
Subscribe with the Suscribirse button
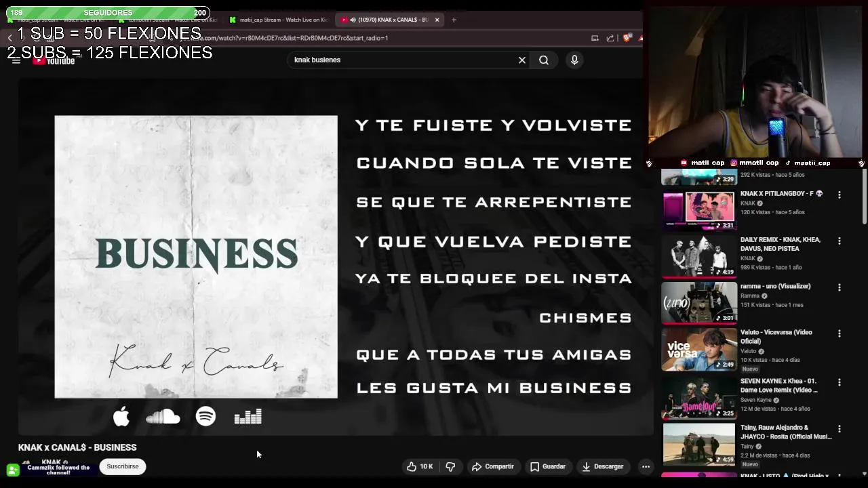(x=122, y=466)
